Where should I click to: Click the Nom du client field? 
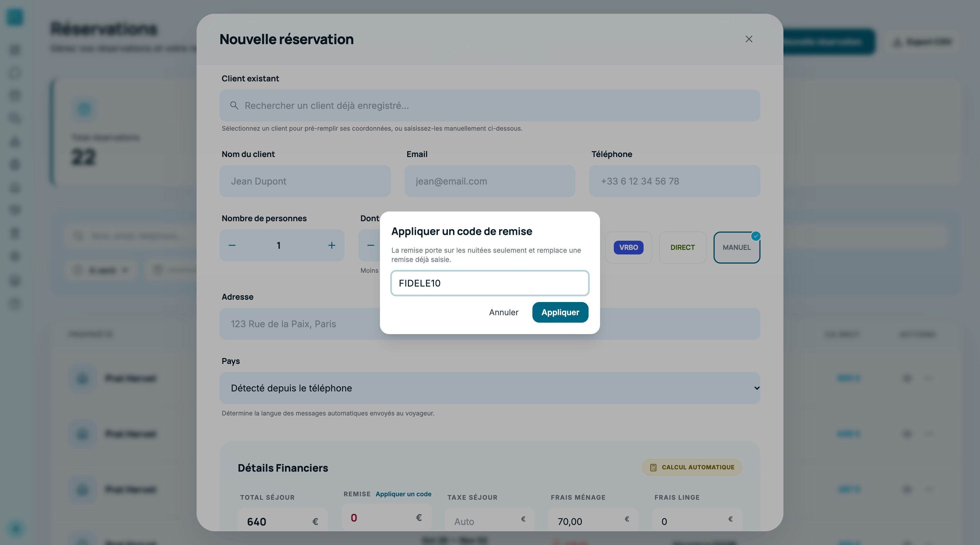click(x=305, y=181)
